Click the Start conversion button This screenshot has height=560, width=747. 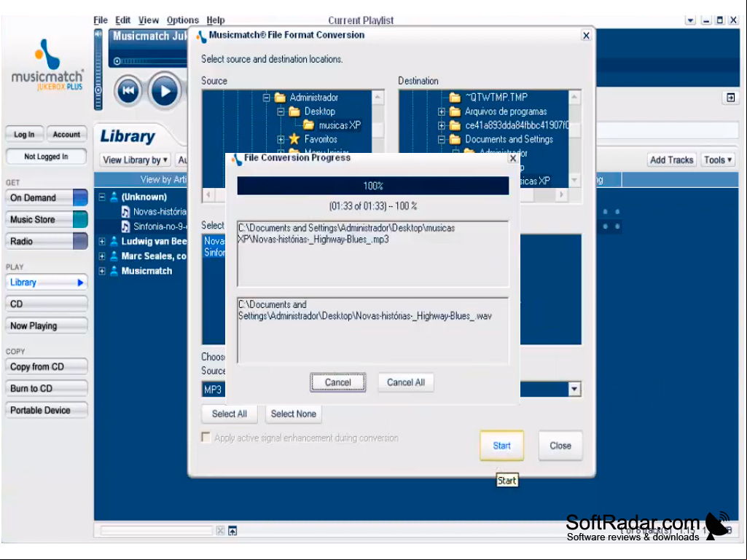501,446
